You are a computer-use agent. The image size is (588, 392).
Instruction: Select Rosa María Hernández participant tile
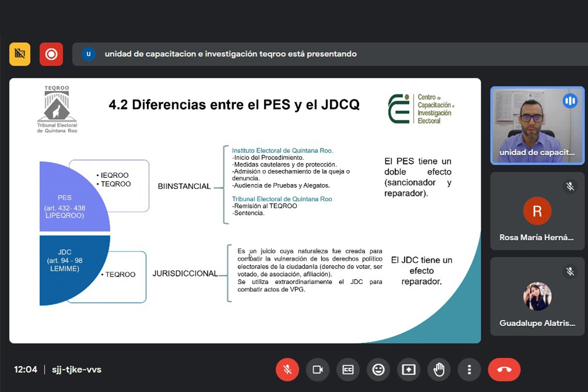(536, 211)
